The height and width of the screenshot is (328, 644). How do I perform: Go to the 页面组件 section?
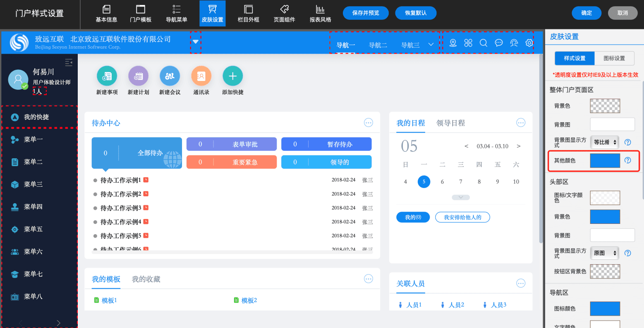[x=285, y=13]
